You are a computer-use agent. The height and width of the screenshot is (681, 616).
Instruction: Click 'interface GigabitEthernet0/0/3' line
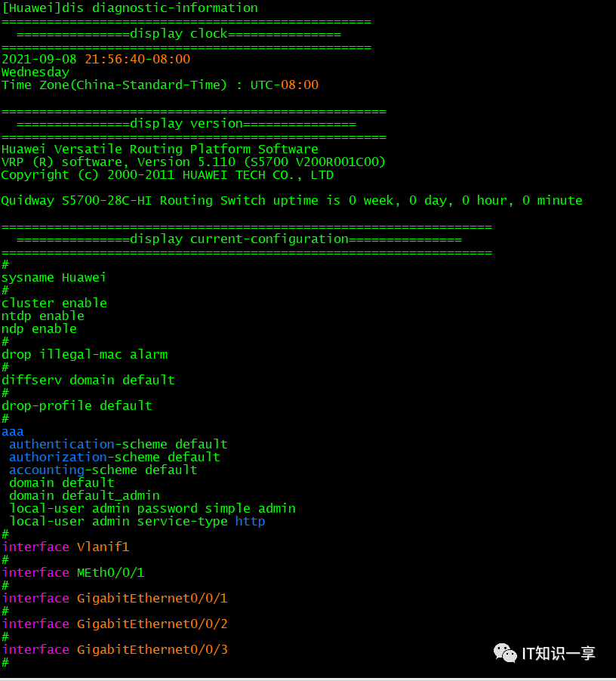pos(115,650)
